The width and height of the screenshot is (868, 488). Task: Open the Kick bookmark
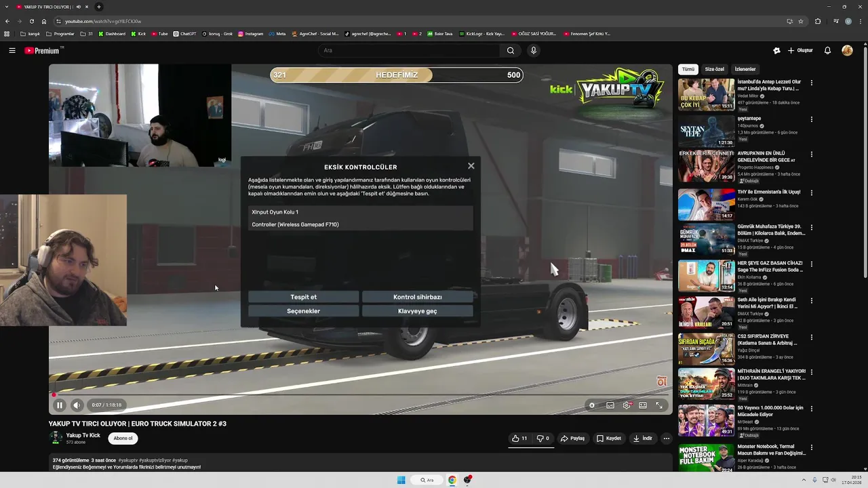pyautogui.click(x=139, y=34)
